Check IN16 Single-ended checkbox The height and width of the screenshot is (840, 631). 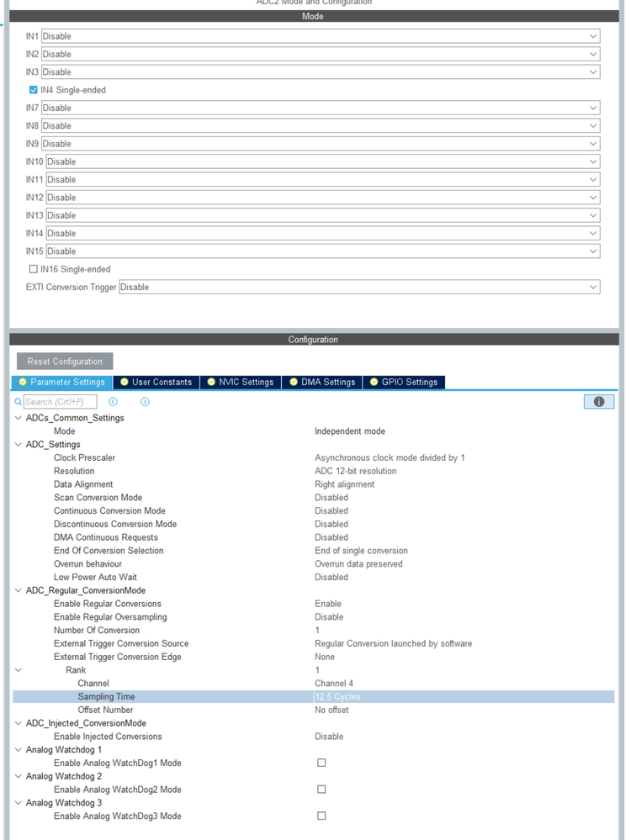click(34, 269)
